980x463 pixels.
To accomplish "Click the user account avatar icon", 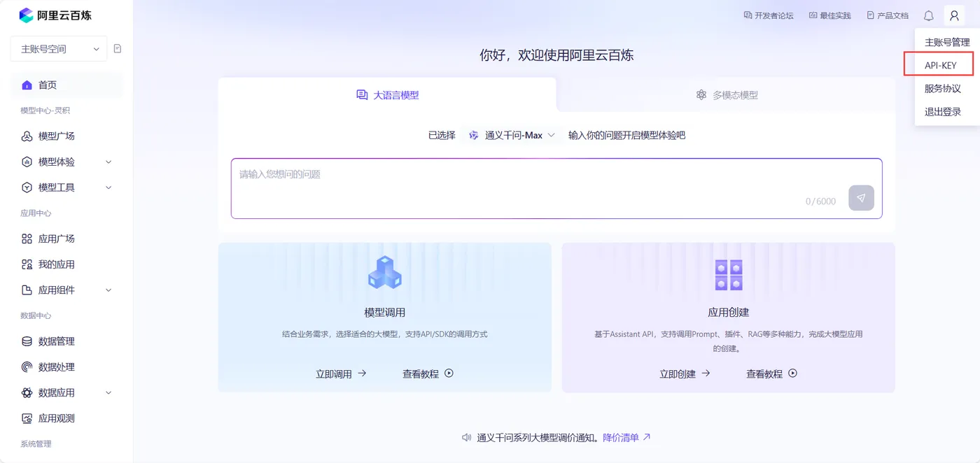I will coord(954,15).
